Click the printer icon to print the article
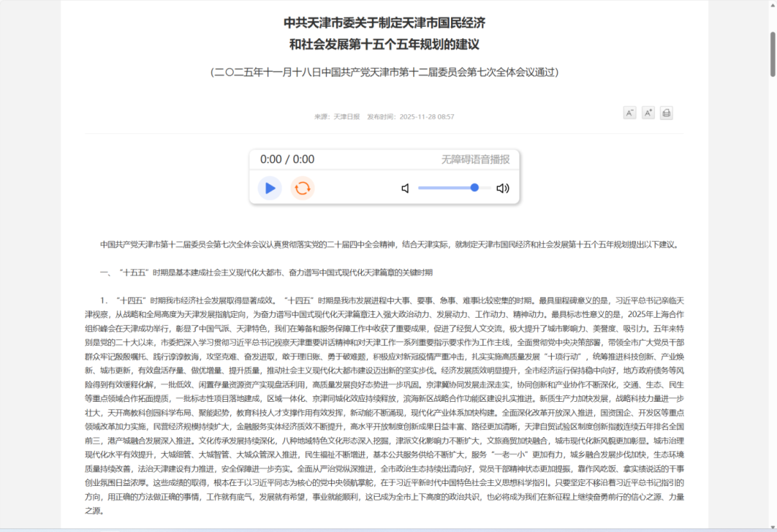 tap(666, 113)
